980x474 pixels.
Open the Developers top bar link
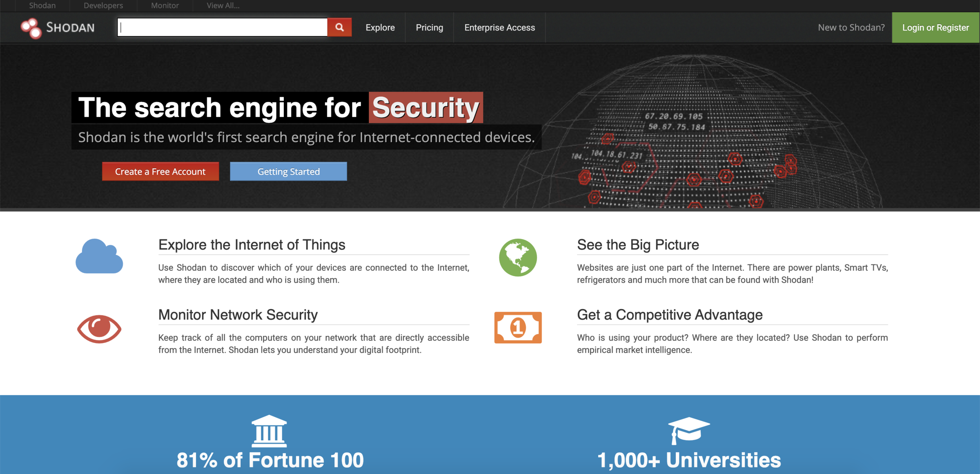coord(103,5)
